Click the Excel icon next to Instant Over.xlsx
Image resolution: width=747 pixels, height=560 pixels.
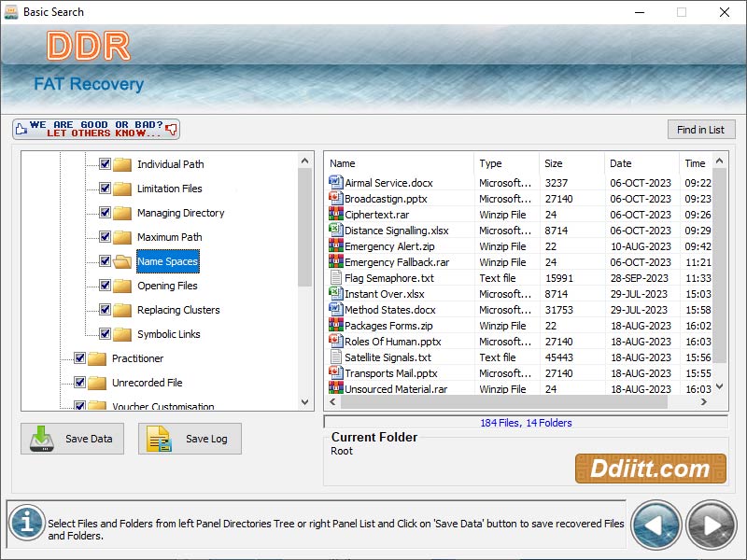click(x=336, y=294)
